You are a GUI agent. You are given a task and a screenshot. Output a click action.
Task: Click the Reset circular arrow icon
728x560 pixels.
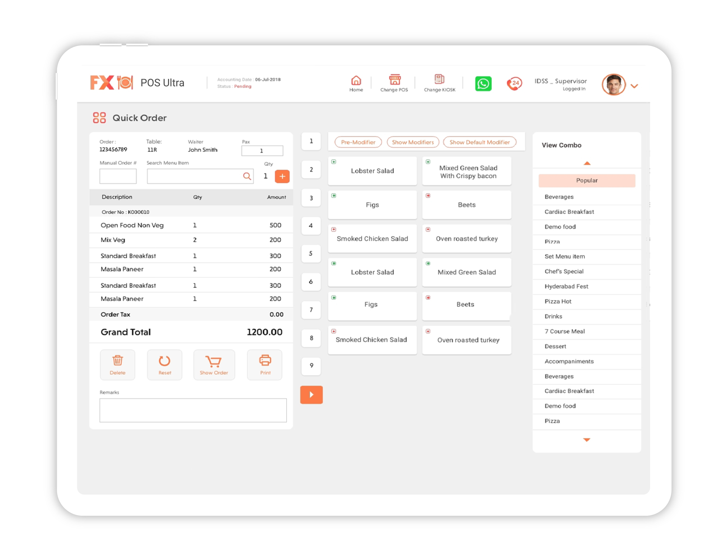164,361
